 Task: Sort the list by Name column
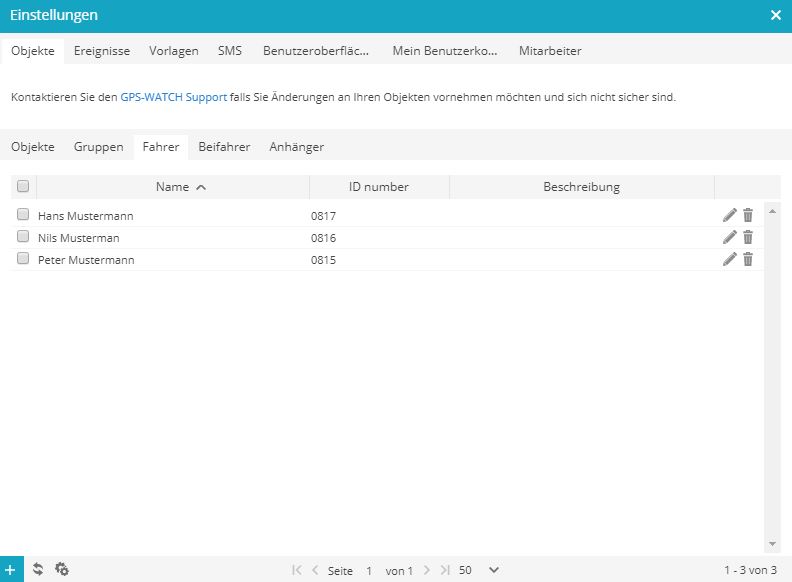coord(173,187)
